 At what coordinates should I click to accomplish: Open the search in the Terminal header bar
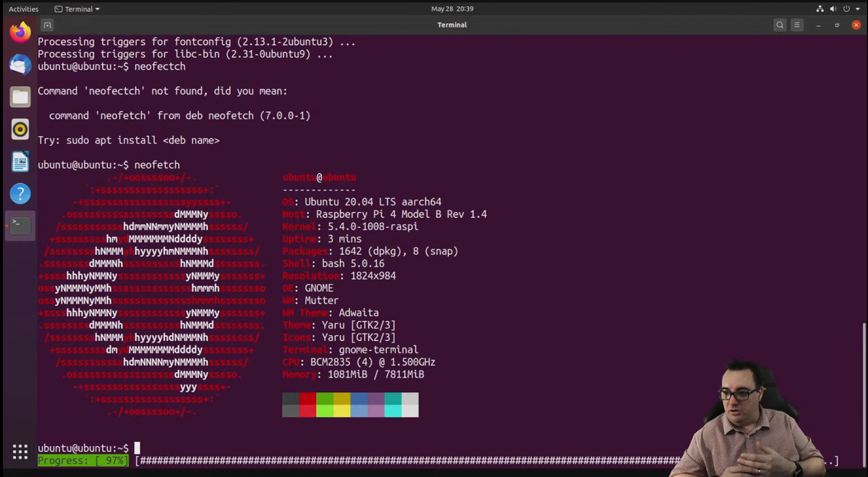[x=780, y=24]
